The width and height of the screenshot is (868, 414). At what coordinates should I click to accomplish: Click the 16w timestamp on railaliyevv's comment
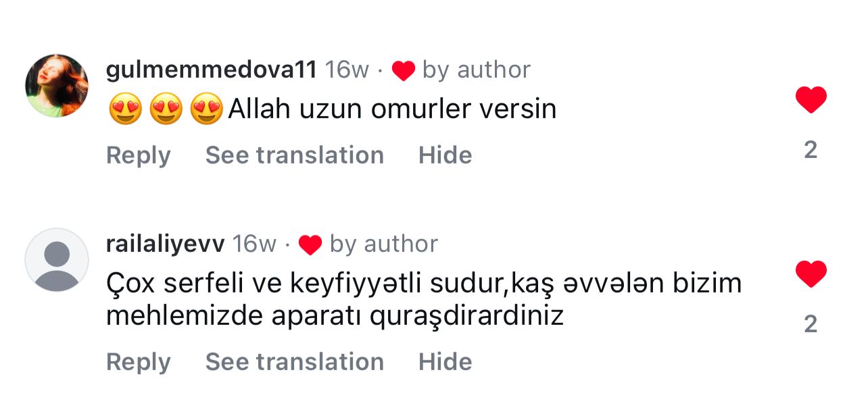point(254,244)
